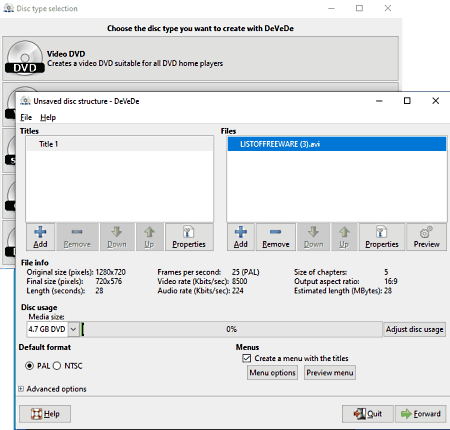The height and width of the screenshot is (430, 450).
Task: Expand Advanced options
Action: (x=21, y=389)
